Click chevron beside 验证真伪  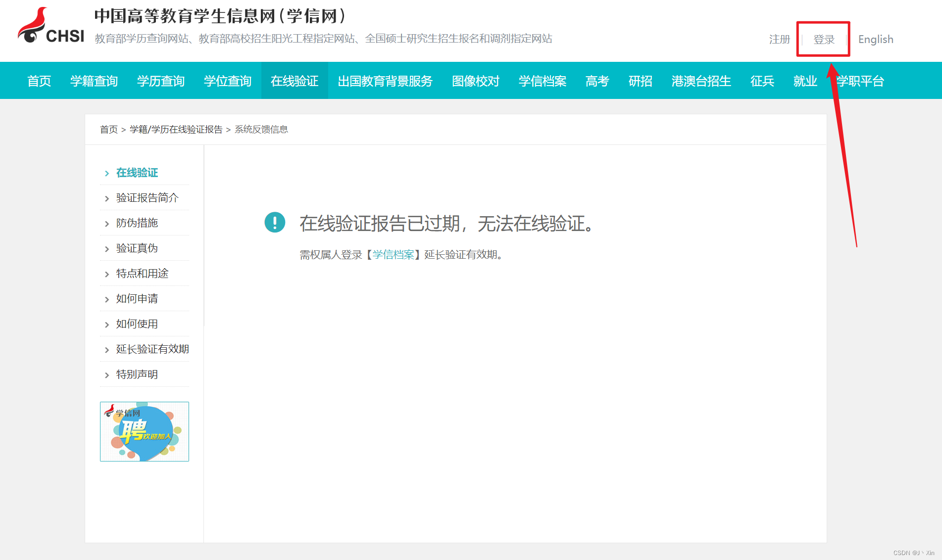[107, 249]
